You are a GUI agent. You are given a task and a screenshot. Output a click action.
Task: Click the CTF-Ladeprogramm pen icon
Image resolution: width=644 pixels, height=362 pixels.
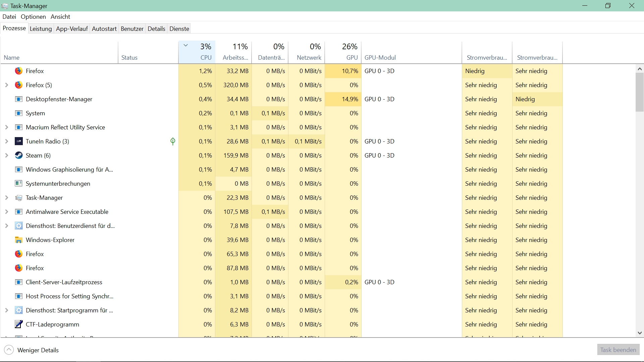19,324
